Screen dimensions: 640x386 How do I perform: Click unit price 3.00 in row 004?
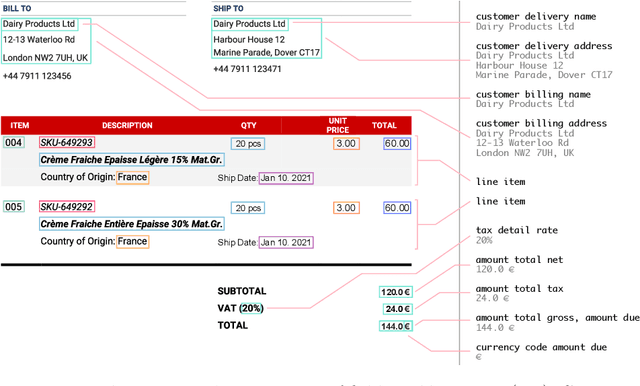[x=346, y=144]
